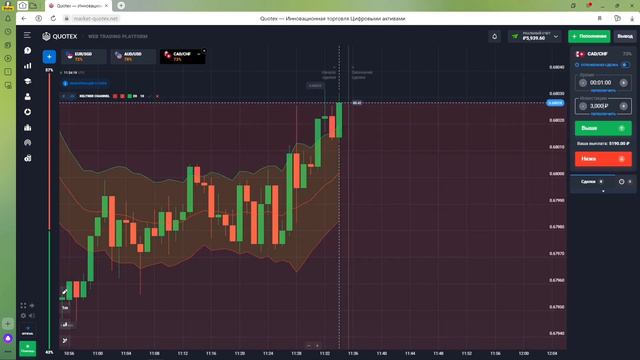This screenshot has width=640, height=360.
Task: Click the zoom out minus button on chart
Action: pyautogui.click(x=309, y=346)
